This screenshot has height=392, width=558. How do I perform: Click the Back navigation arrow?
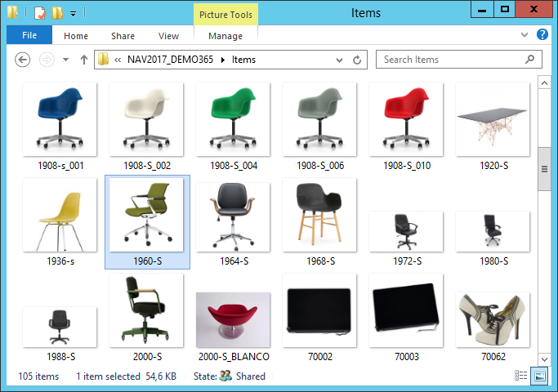pos(22,60)
